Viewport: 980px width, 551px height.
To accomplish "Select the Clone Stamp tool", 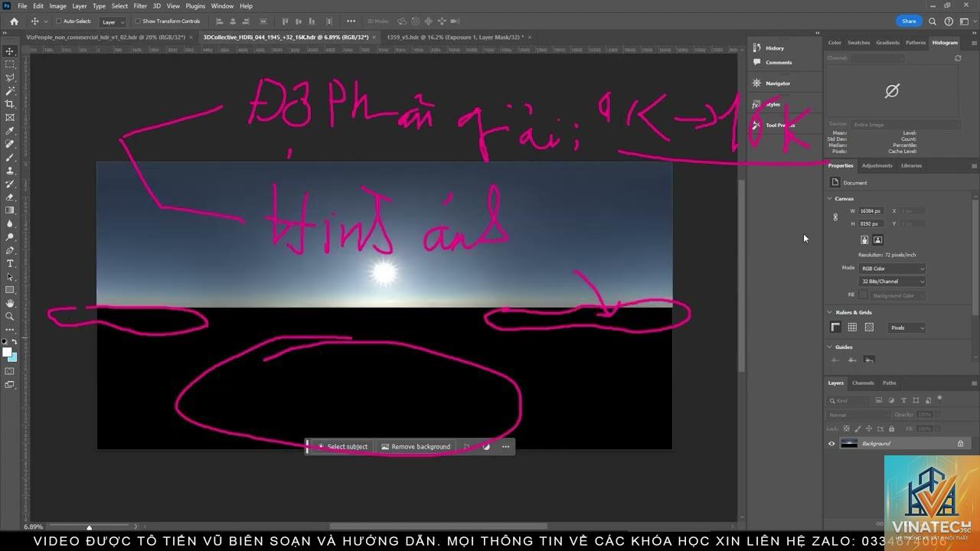I will click(x=10, y=171).
